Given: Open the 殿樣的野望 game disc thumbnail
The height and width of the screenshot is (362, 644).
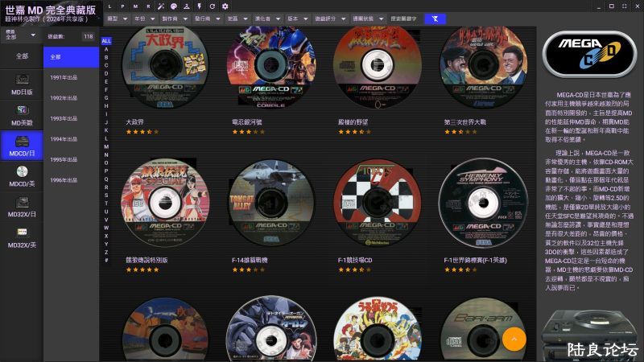Looking at the screenshot, I should point(377,68).
